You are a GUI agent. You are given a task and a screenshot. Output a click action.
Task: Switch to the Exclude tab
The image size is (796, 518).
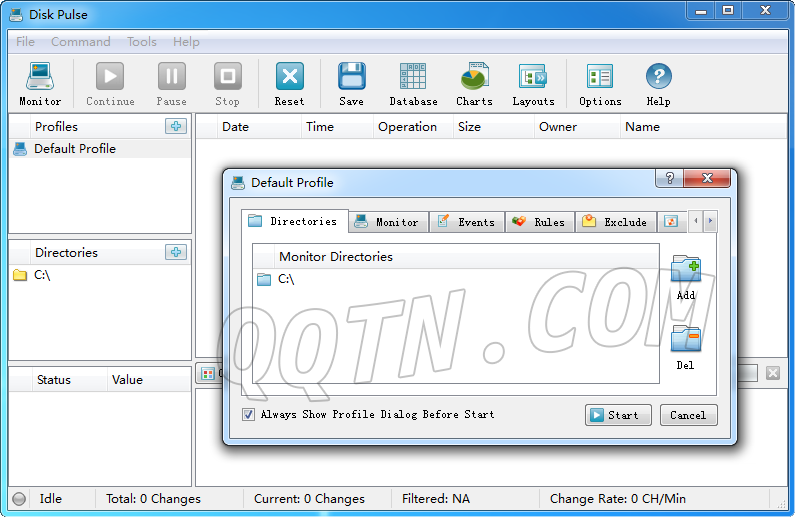point(615,222)
